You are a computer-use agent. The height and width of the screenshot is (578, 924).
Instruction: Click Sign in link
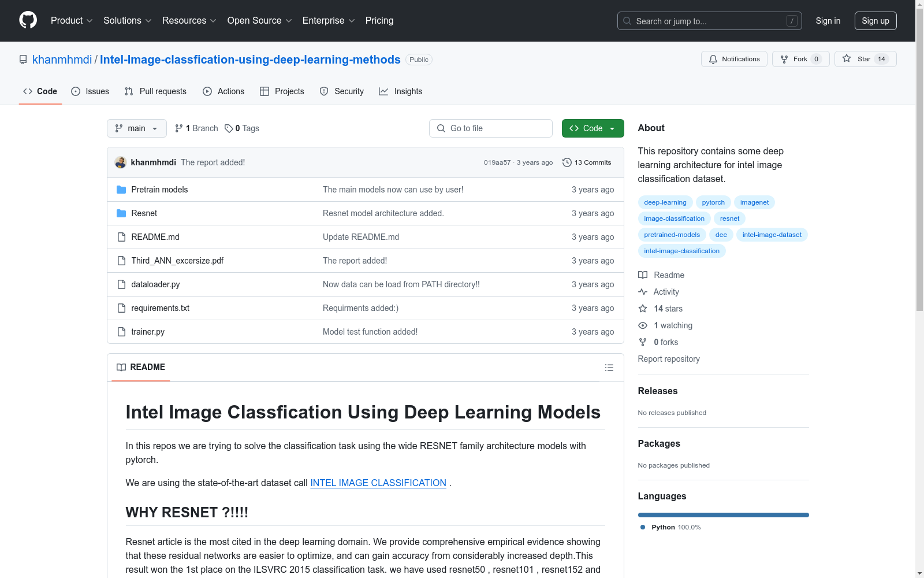click(x=828, y=21)
